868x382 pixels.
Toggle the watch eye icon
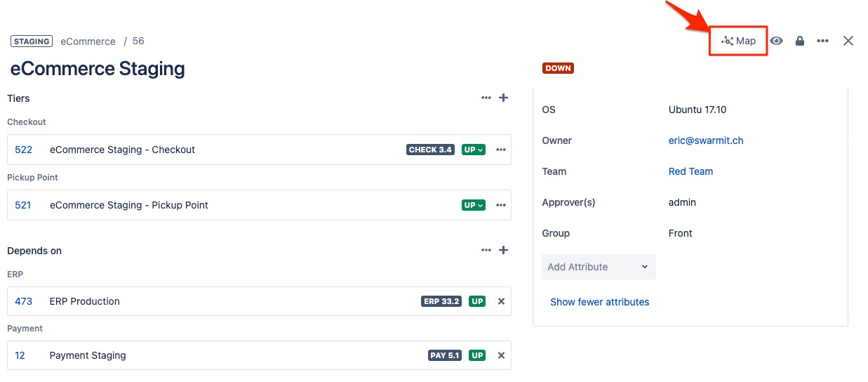776,41
